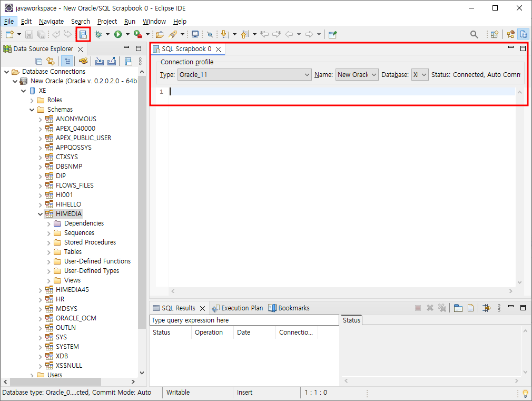Click the green Run button icon
This screenshot has width=532, height=401.
[x=118, y=34]
